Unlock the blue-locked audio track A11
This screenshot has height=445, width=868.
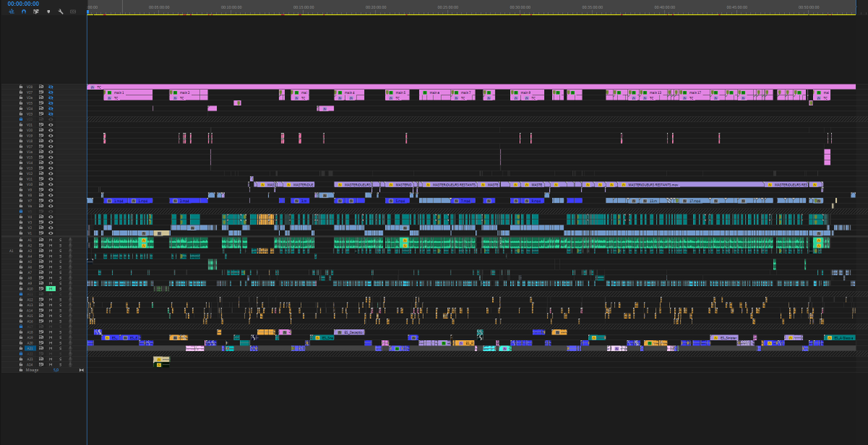click(21, 294)
